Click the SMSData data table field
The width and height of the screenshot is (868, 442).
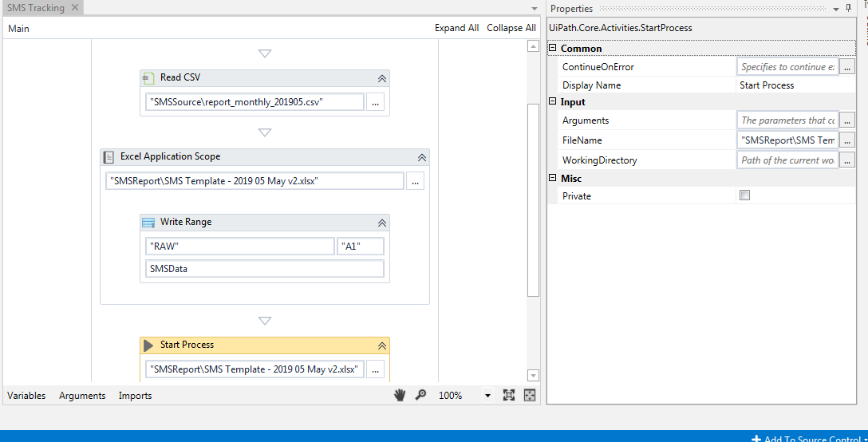pos(265,269)
